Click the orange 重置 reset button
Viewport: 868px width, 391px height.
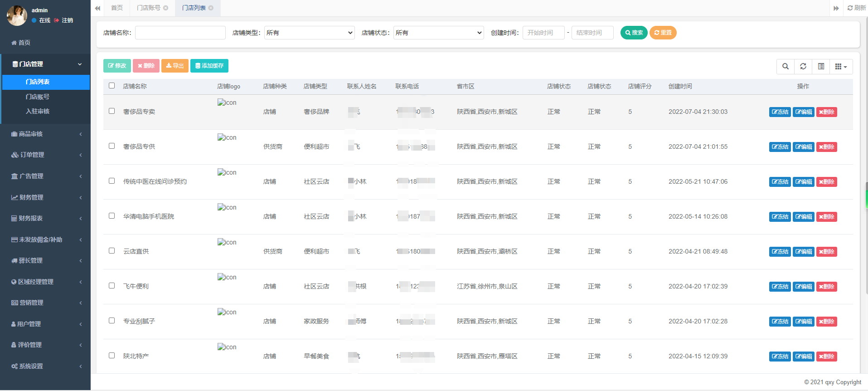coord(663,33)
